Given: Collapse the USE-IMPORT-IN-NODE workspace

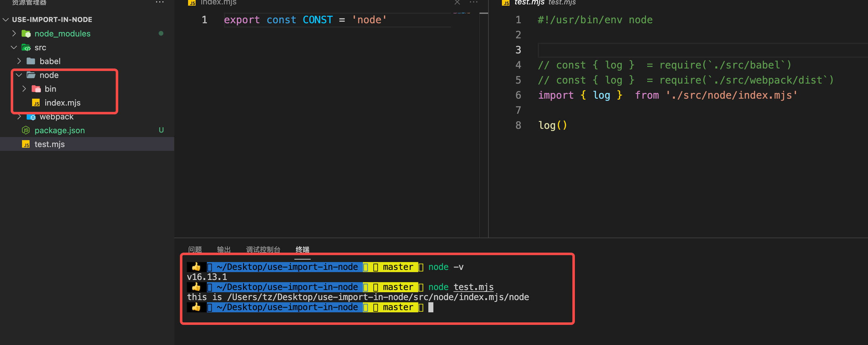Looking at the screenshot, I should click(x=5, y=19).
